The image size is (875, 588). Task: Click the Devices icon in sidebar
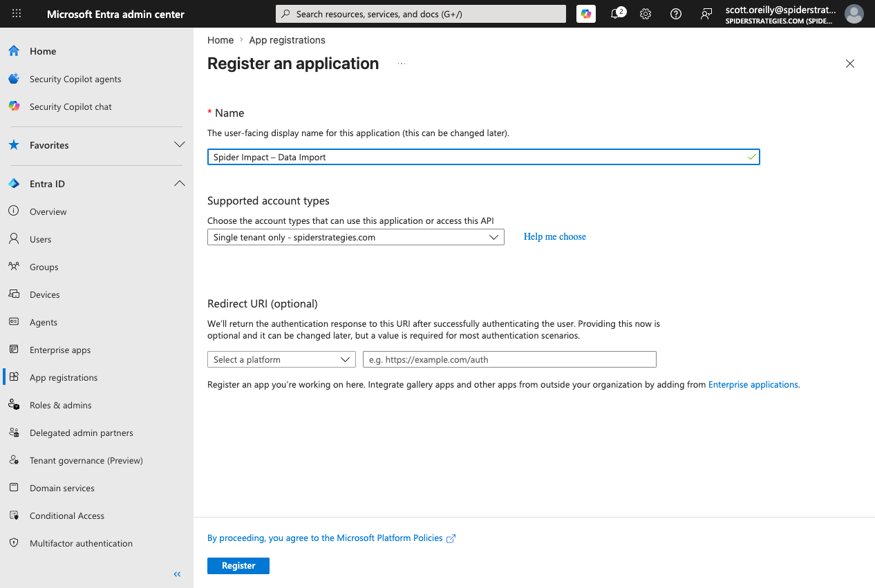(x=14, y=294)
